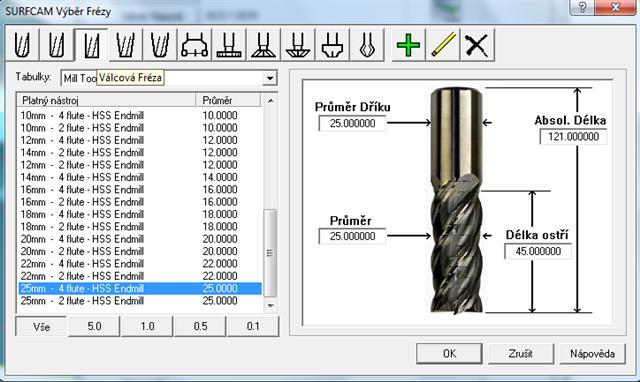The image size is (640, 382).
Task: Select the bull nose end mill icon
Action: (57, 45)
